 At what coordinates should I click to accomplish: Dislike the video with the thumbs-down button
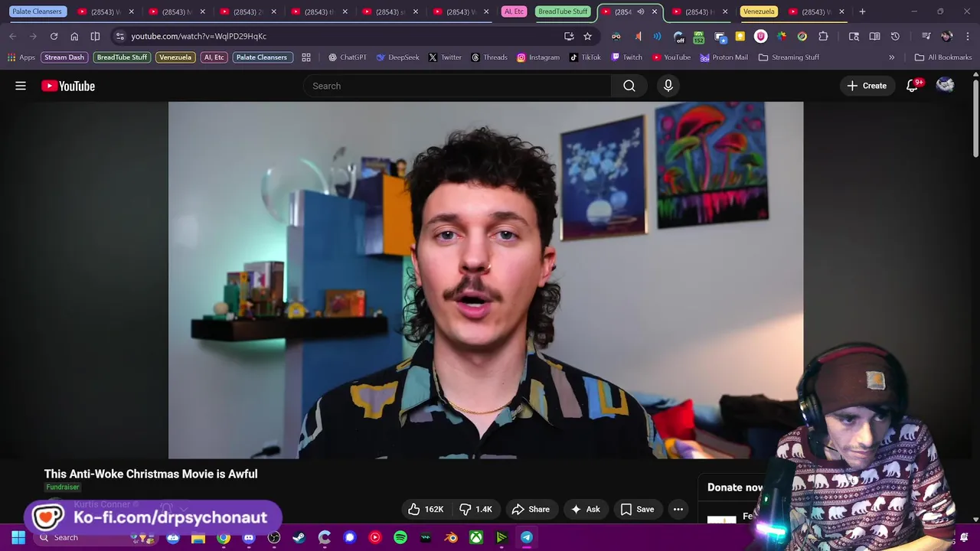tap(475, 509)
